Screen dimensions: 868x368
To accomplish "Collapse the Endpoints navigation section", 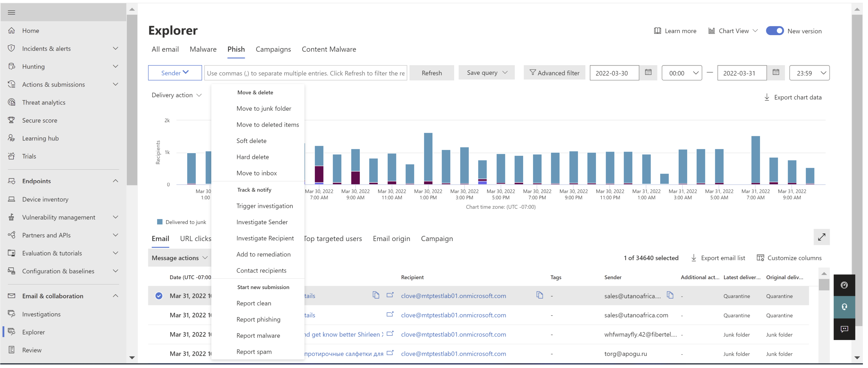I will [115, 181].
